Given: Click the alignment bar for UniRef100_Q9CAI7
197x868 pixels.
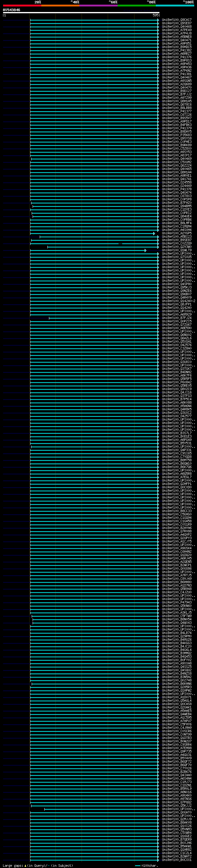Looking at the screenshot, I should point(94,20).
